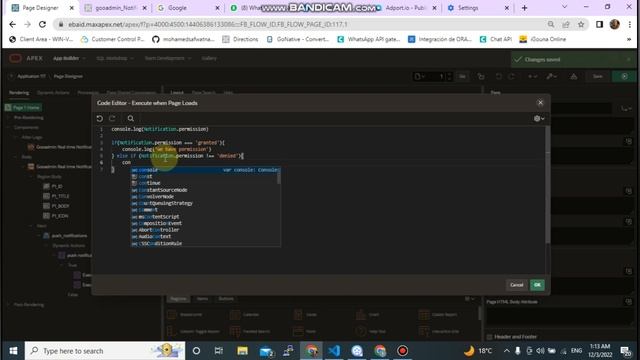This screenshot has height=360, width=640.
Task: Open volume control in system tray
Action: click(x=540, y=351)
